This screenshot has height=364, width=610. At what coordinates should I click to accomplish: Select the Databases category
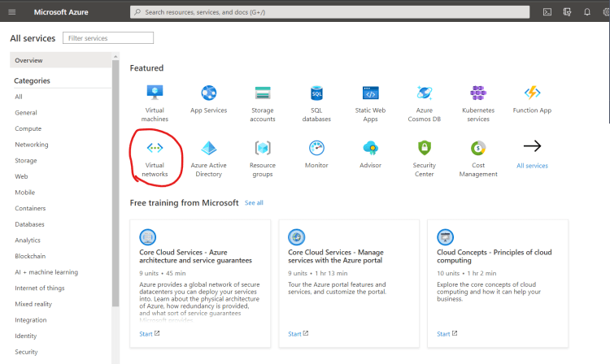[29, 224]
